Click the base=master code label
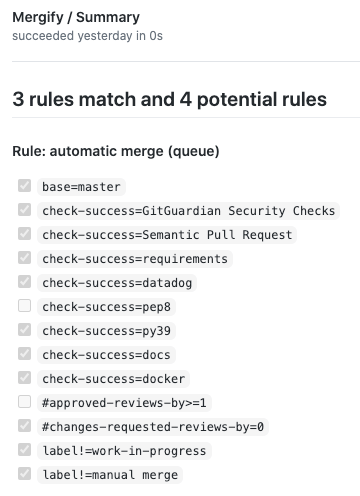360x496 pixels. coord(81,187)
